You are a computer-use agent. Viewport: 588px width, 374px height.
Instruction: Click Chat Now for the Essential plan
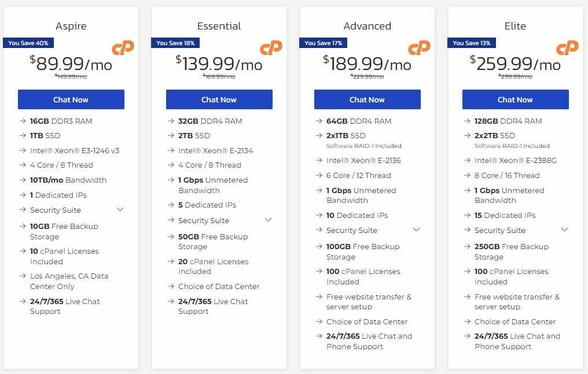click(219, 99)
